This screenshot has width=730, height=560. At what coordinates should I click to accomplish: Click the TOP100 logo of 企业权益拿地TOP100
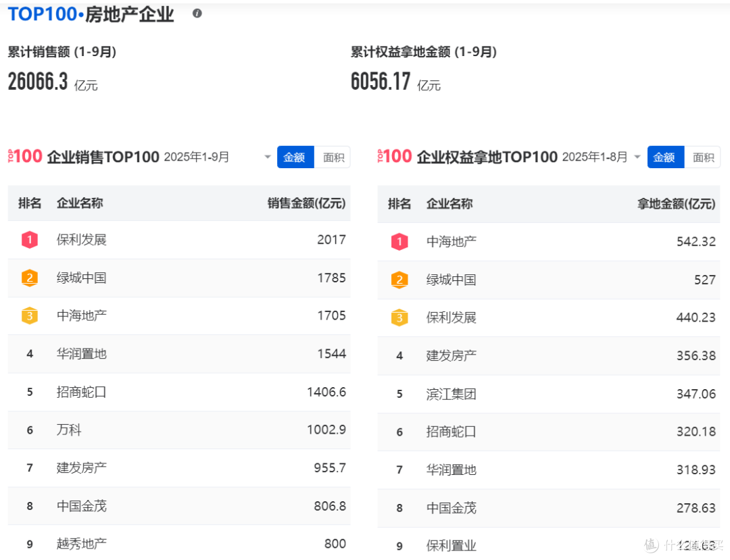[395, 156]
